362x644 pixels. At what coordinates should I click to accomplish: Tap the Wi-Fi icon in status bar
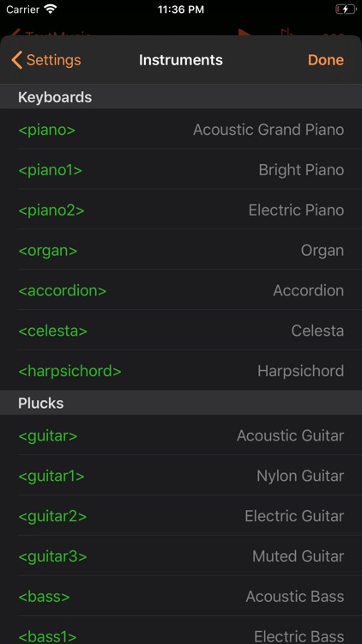[x=51, y=9]
